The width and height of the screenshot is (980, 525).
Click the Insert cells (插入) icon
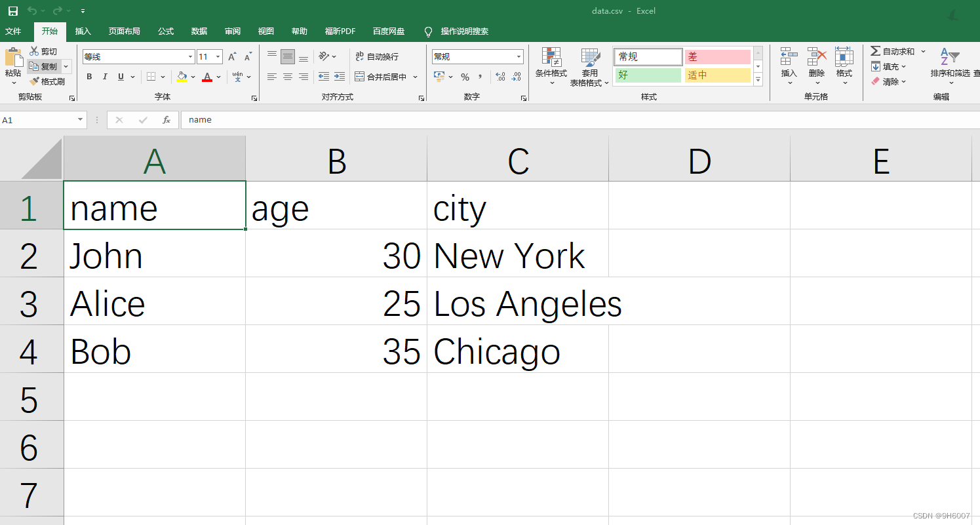pyautogui.click(x=789, y=57)
